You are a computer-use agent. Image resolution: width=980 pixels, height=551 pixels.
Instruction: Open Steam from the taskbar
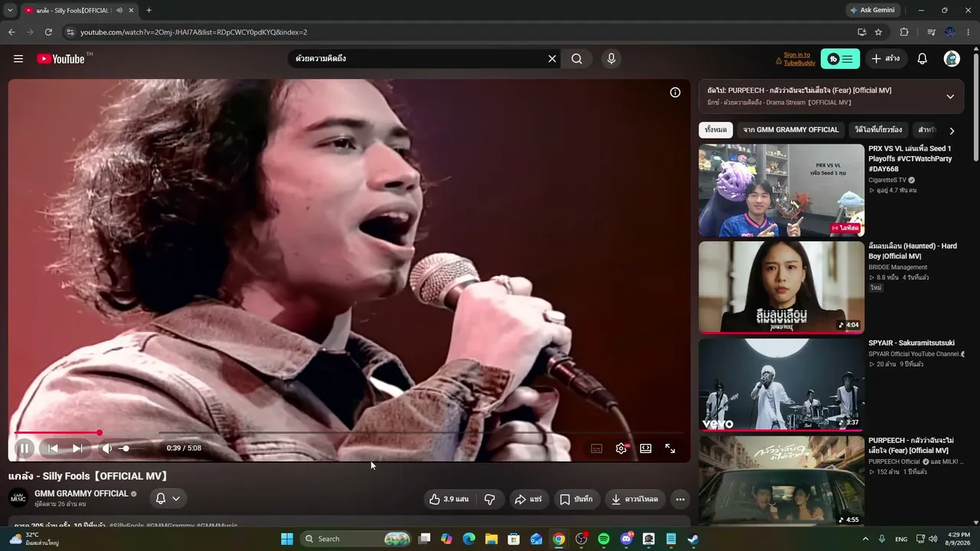(693, 539)
